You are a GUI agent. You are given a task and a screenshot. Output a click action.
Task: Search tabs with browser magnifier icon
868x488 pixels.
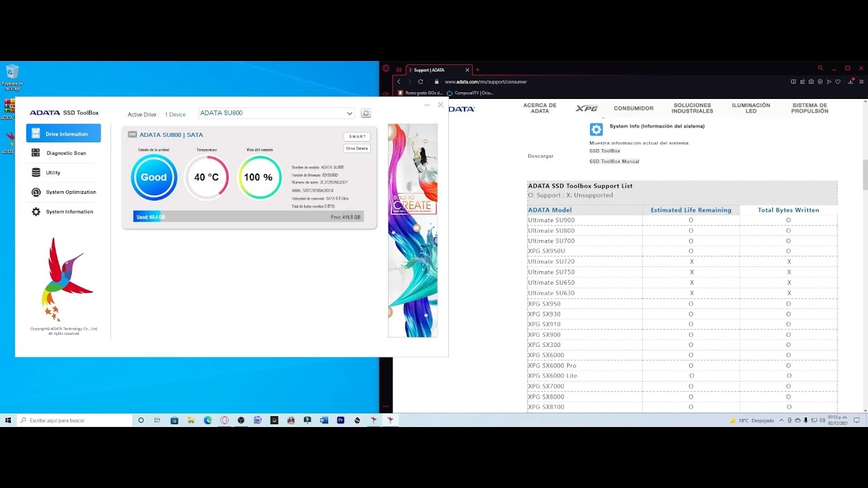(821, 68)
